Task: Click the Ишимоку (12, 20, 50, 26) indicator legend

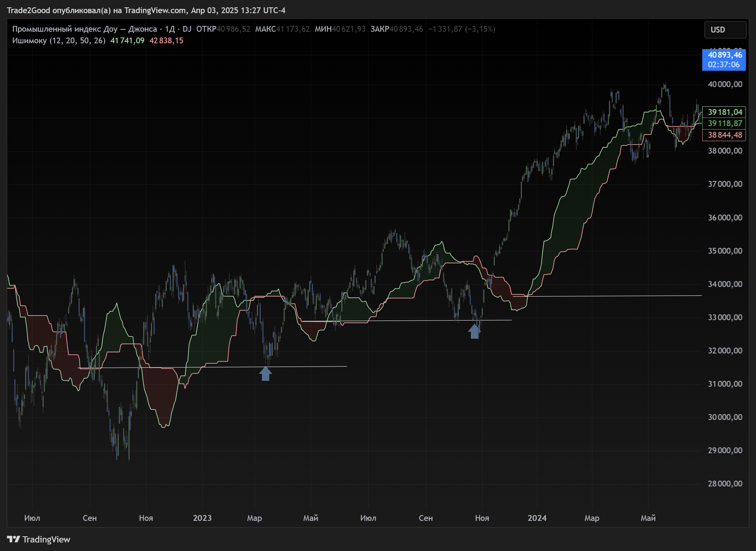Action: [58, 41]
